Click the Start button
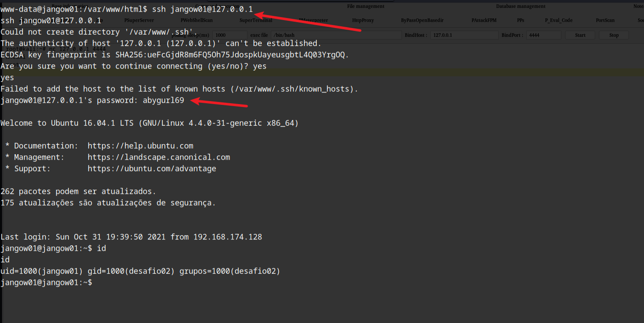644x323 pixels. (x=580, y=35)
